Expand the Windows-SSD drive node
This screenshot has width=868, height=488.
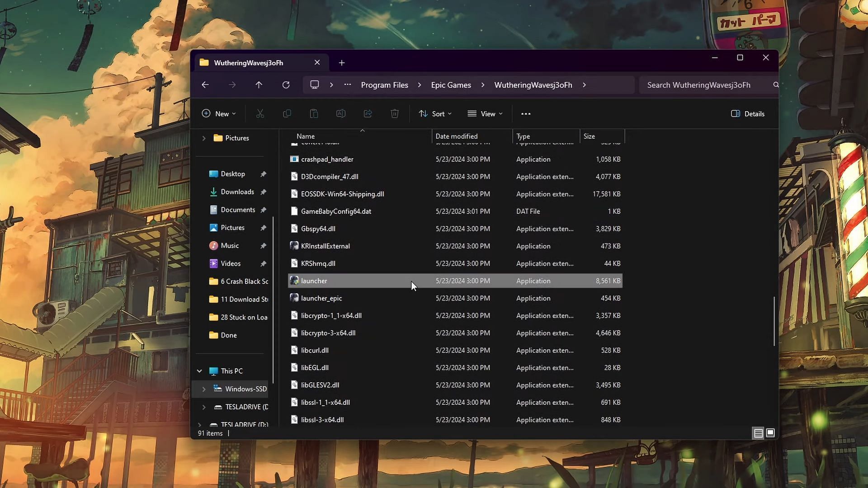pos(204,389)
